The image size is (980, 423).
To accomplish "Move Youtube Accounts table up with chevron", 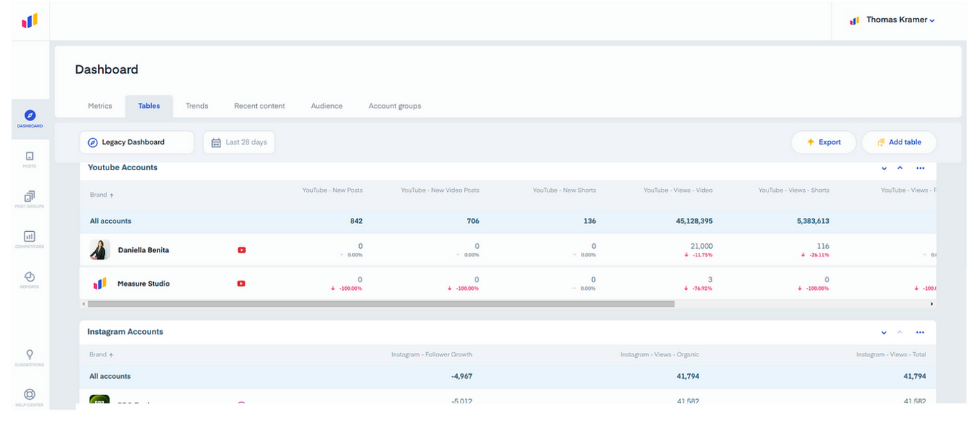I will click(x=900, y=168).
